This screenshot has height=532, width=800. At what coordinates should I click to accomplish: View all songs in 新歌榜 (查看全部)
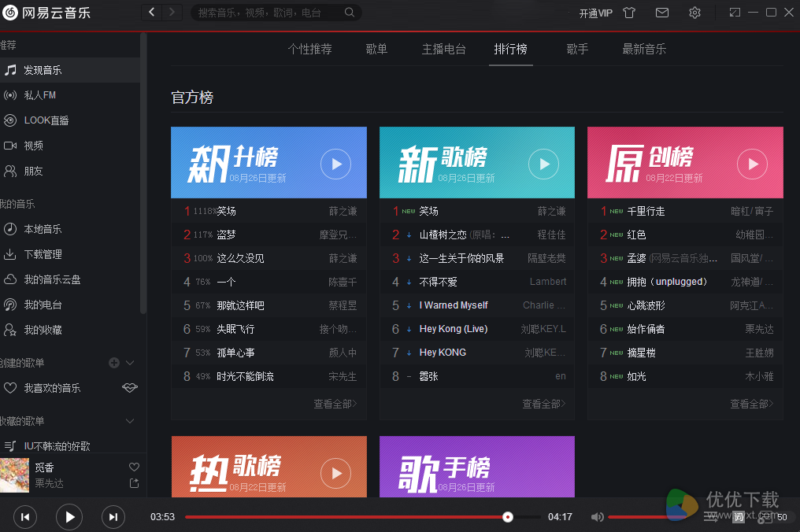(544, 404)
